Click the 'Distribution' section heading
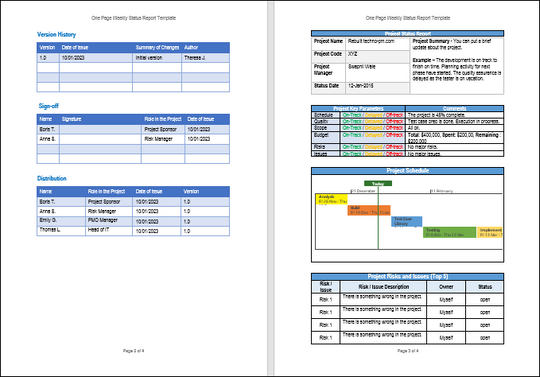 coord(52,178)
